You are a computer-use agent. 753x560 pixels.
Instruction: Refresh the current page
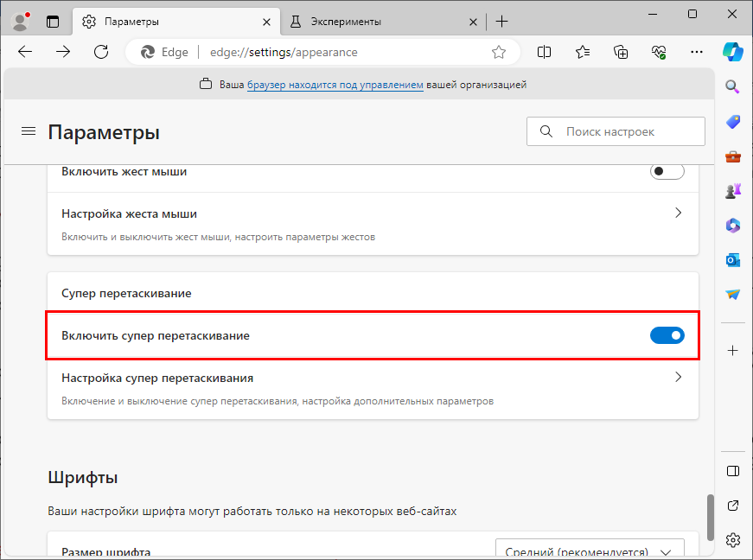click(x=101, y=52)
